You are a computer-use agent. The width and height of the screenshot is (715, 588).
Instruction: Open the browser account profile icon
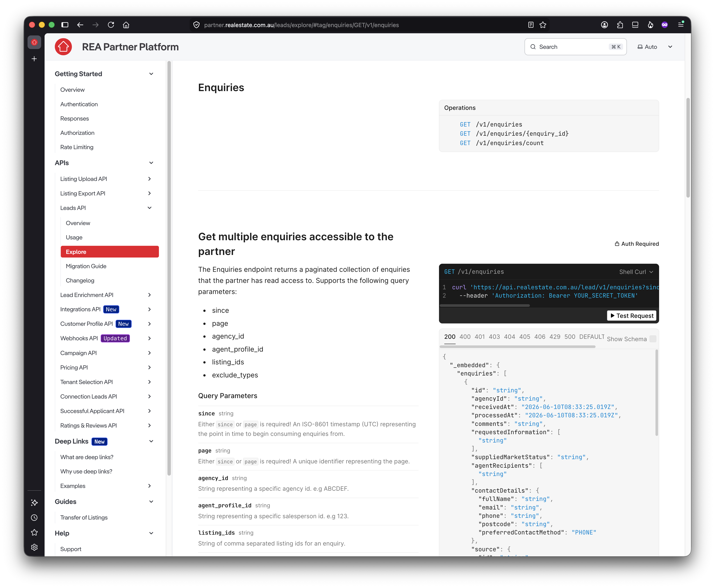tap(604, 25)
